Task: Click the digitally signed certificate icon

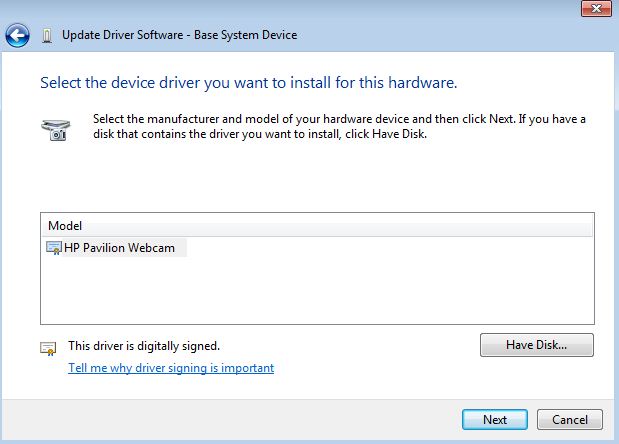Action: click(x=48, y=347)
